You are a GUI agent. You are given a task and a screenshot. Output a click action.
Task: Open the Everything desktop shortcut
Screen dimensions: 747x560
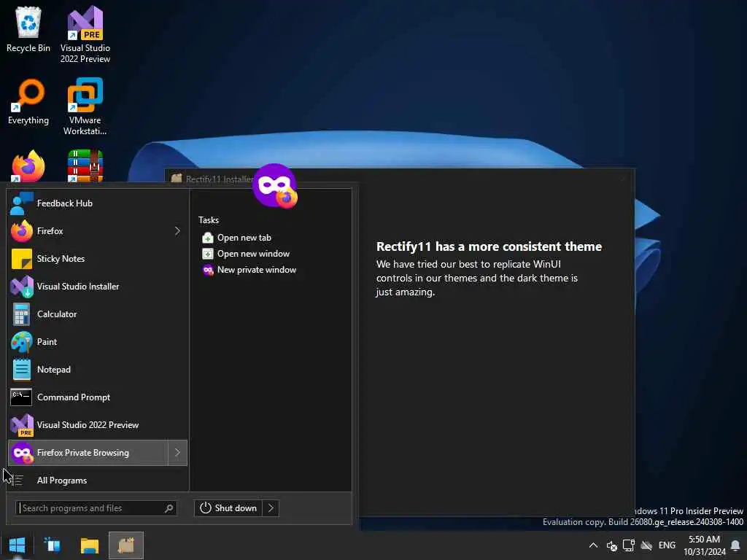point(28,102)
